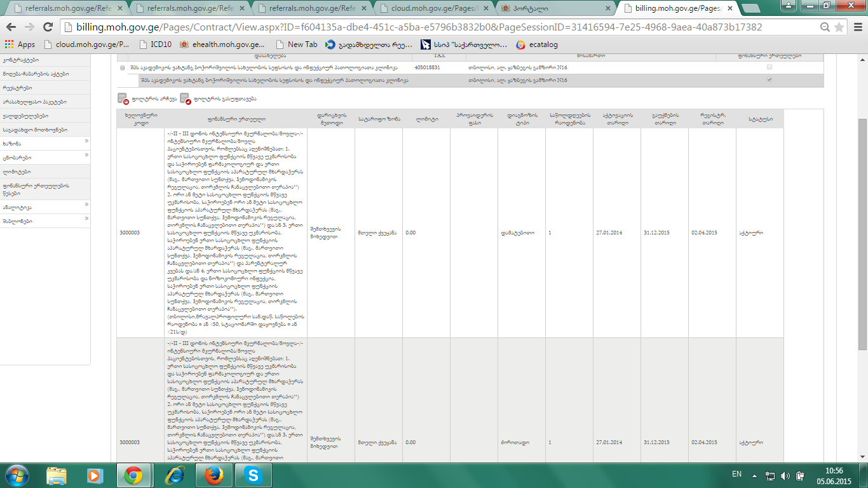Tick the unchecked checkbox in the first clinic row
The width and height of the screenshot is (868, 488).
point(770,67)
